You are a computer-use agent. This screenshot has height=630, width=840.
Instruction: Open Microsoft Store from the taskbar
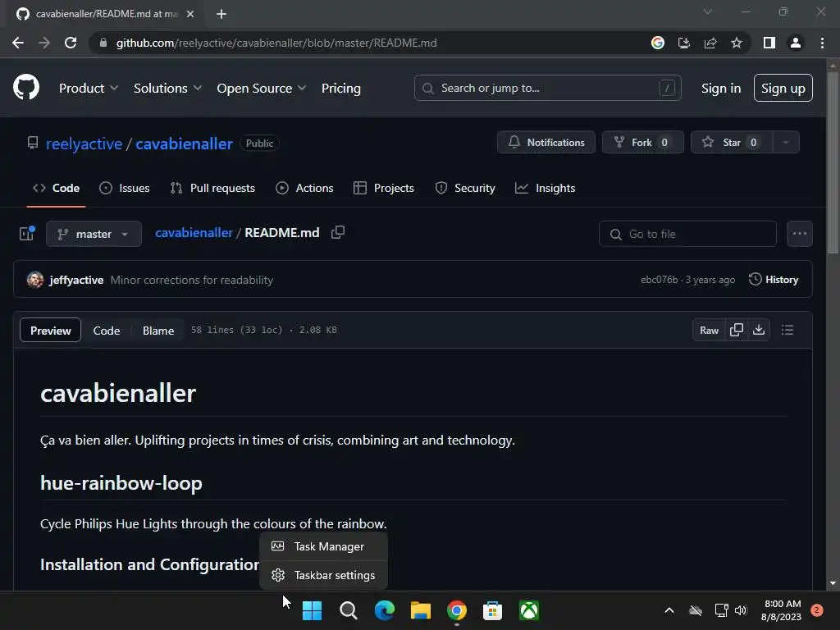click(x=493, y=610)
